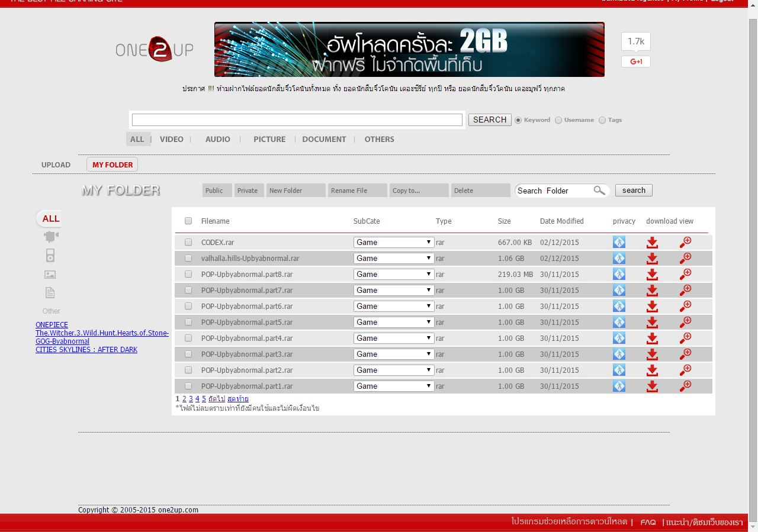Click the Search Folder magnifier icon
758x532 pixels.
pyautogui.click(x=599, y=191)
